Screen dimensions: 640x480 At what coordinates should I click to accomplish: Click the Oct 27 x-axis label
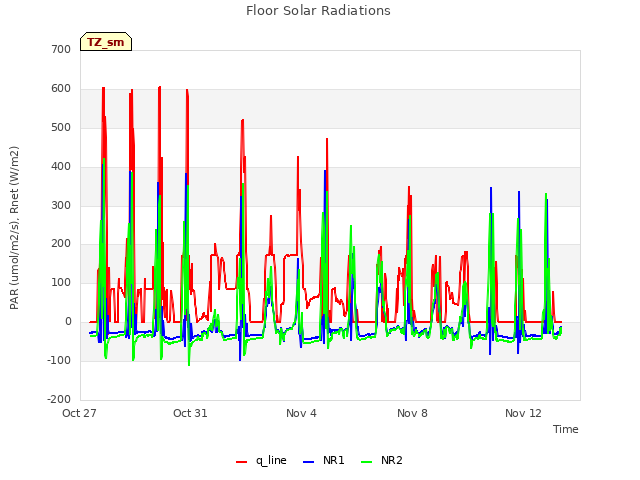click(79, 413)
